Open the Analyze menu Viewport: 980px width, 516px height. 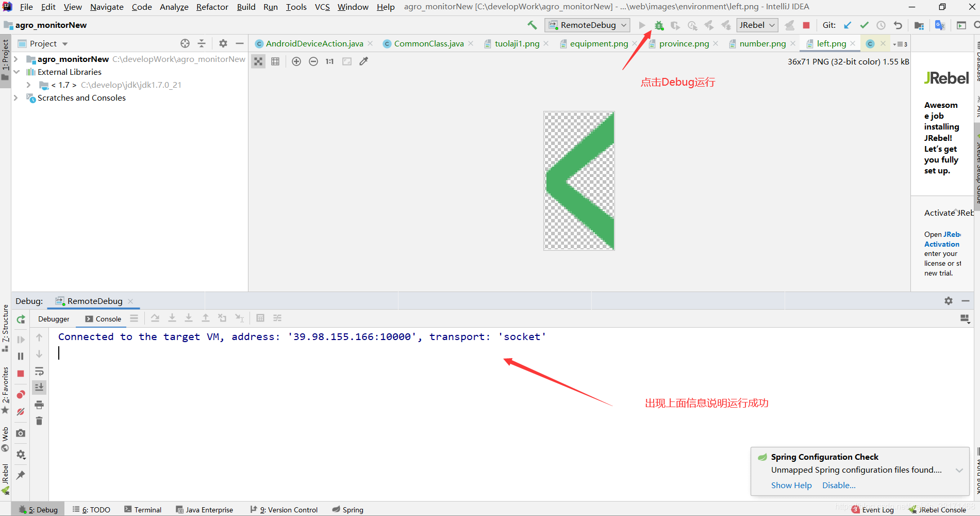coord(174,7)
